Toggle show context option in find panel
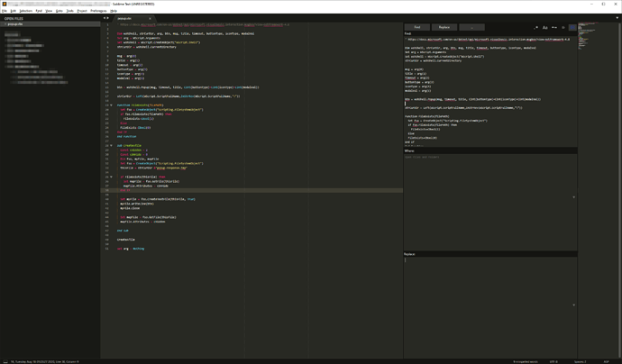The width and height of the screenshot is (622, 364). click(x=563, y=27)
